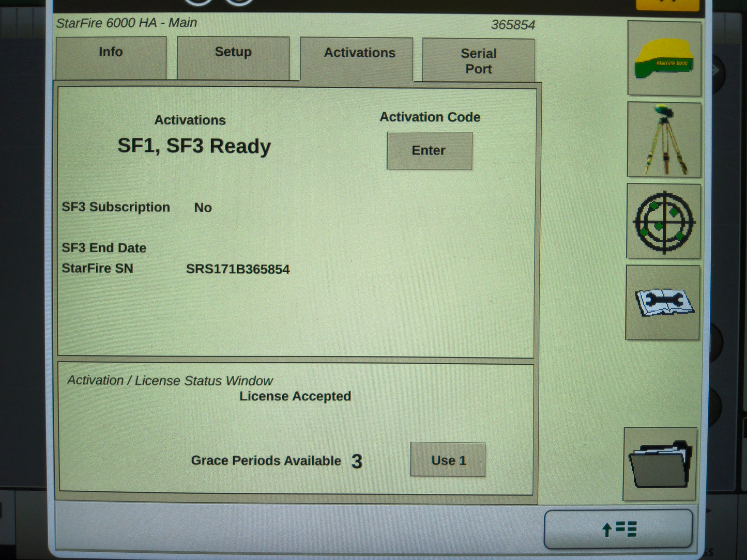Image resolution: width=747 pixels, height=560 pixels.
Task: Click the StarFire SN value SRS171B365854
Action: tap(238, 269)
